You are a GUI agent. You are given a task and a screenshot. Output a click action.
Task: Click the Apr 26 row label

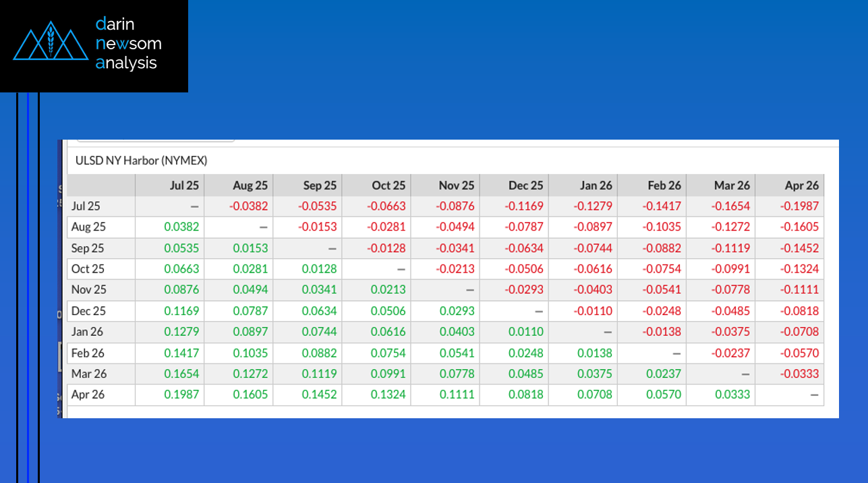click(x=88, y=395)
